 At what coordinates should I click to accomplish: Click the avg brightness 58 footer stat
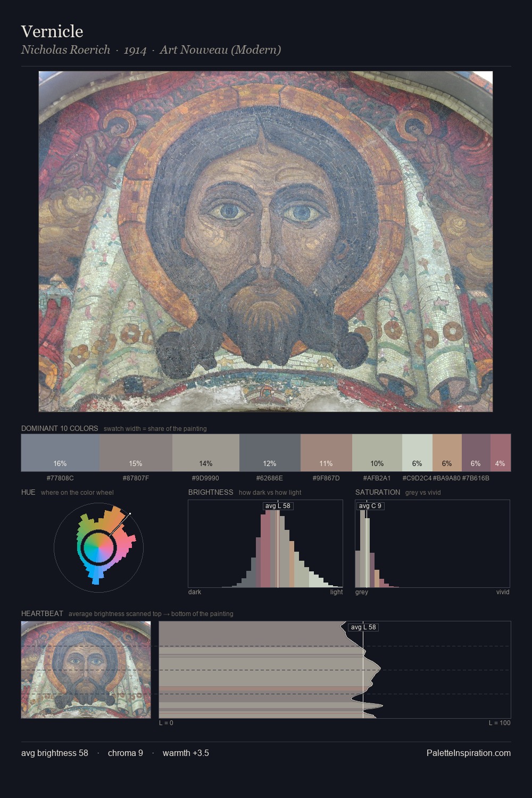(x=55, y=753)
